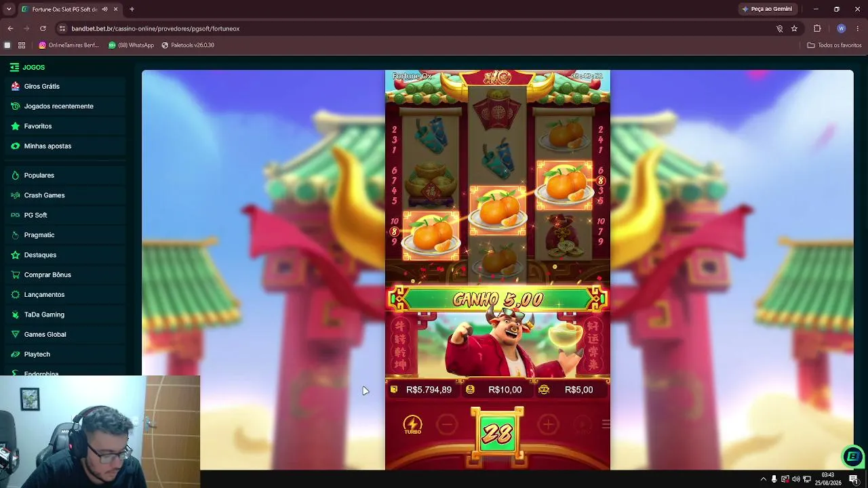Click the Populares flame icon
868x488 pixels.
(x=15, y=176)
